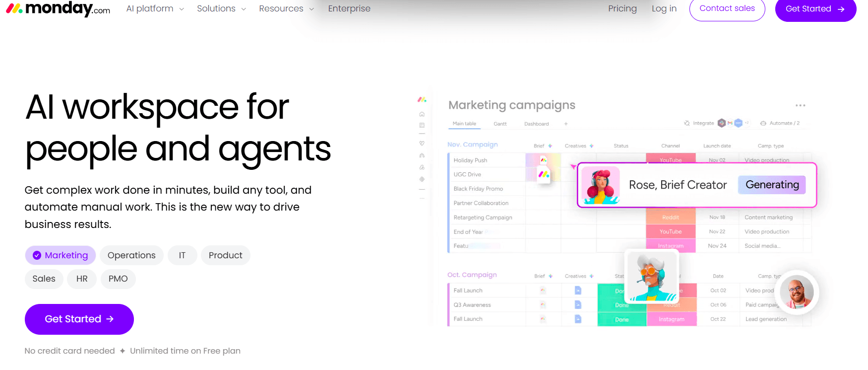This screenshot has height=370, width=868.
Task: Click the large Get Started button under hero
Action: pos(79,319)
